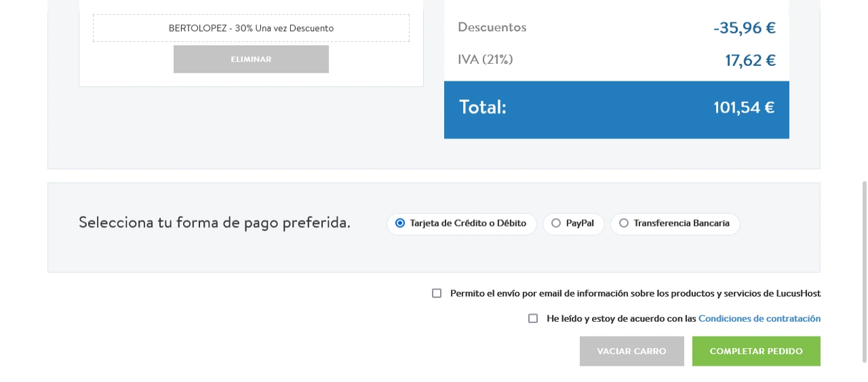Accept the Condiciones de contratación checkbox
868x382 pixels.
[x=533, y=318]
